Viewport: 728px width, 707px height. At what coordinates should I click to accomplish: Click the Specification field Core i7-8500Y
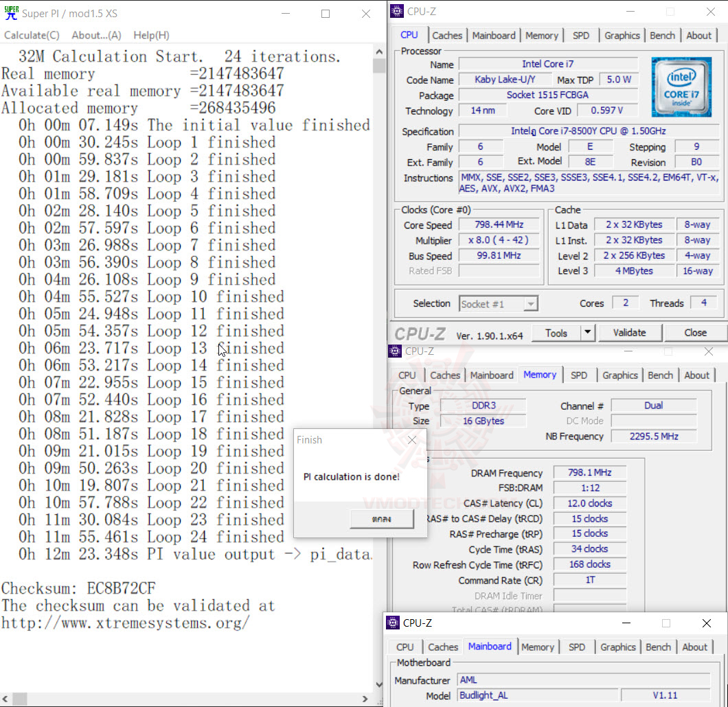coord(589,131)
